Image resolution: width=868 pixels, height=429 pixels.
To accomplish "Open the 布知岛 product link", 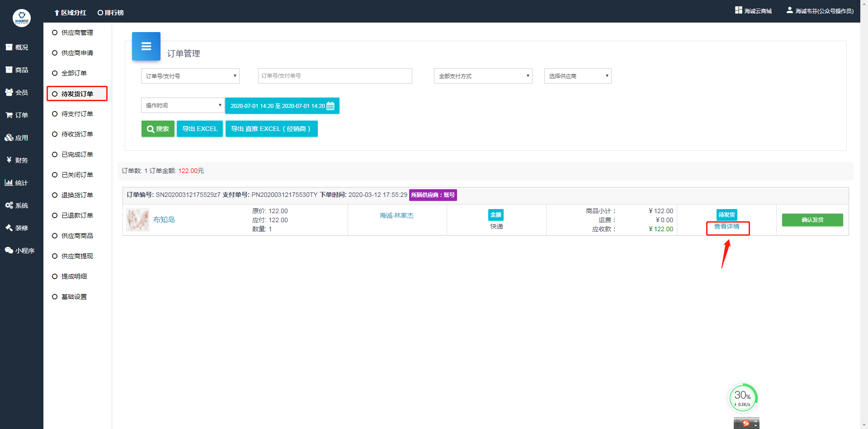I will click(x=164, y=220).
